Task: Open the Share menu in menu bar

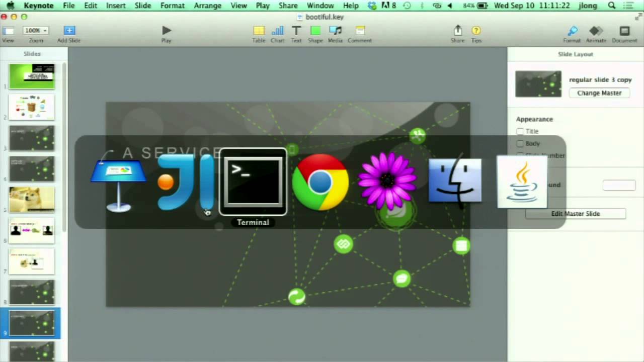Action: (x=288, y=6)
